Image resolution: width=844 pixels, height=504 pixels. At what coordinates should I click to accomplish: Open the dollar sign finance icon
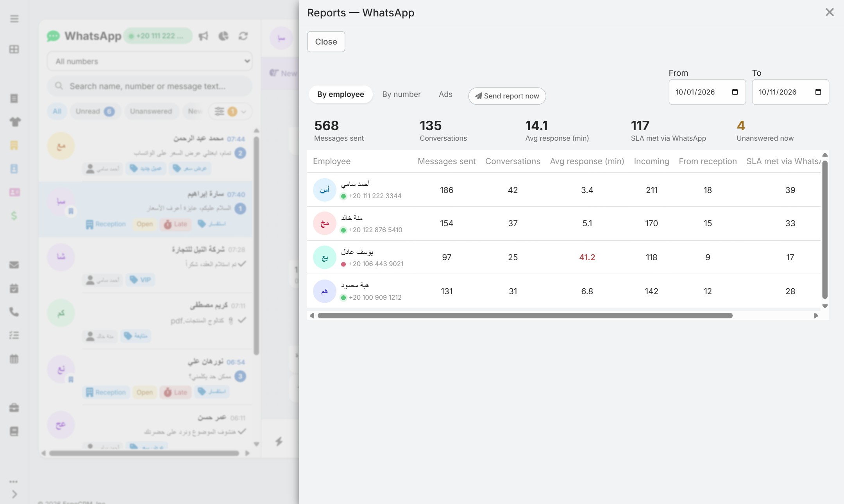pos(14,216)
